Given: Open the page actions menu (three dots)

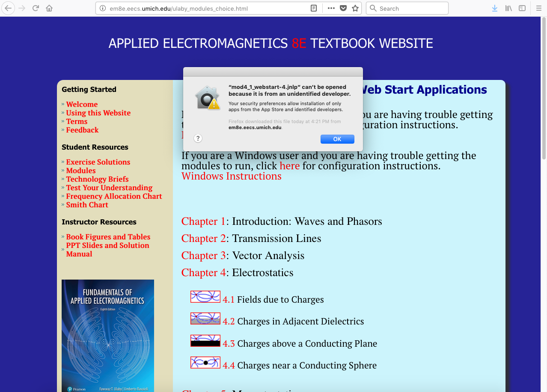Looking at the screenshot, I should tap(331, 8).
